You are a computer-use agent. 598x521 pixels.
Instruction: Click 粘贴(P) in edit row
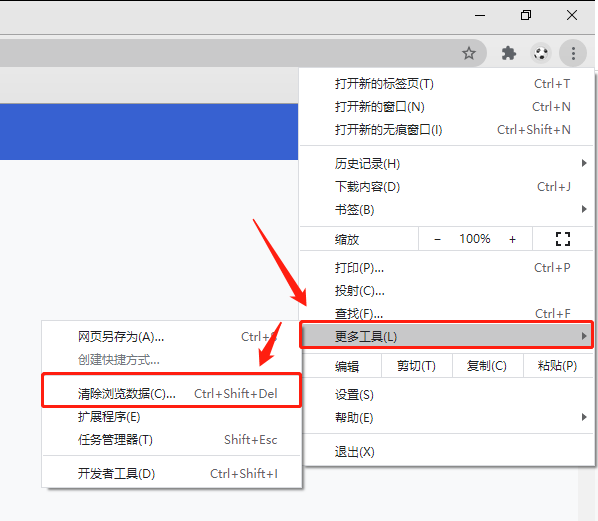(557, 366)
